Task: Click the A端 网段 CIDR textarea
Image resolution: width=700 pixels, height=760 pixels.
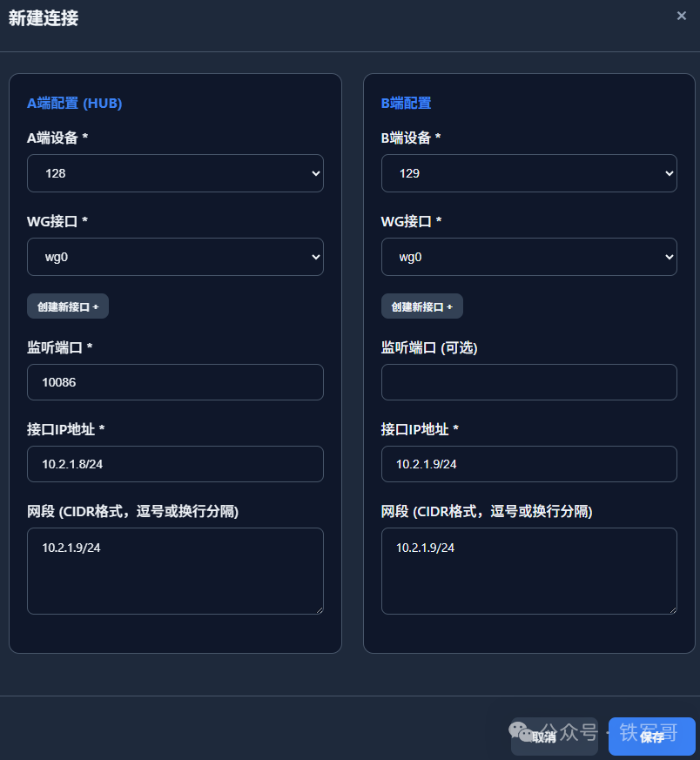Action: (x=174, y=570)
